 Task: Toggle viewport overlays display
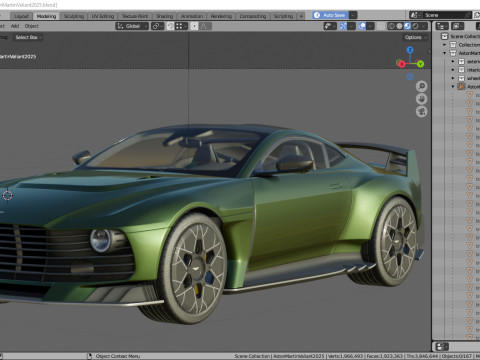362,26
